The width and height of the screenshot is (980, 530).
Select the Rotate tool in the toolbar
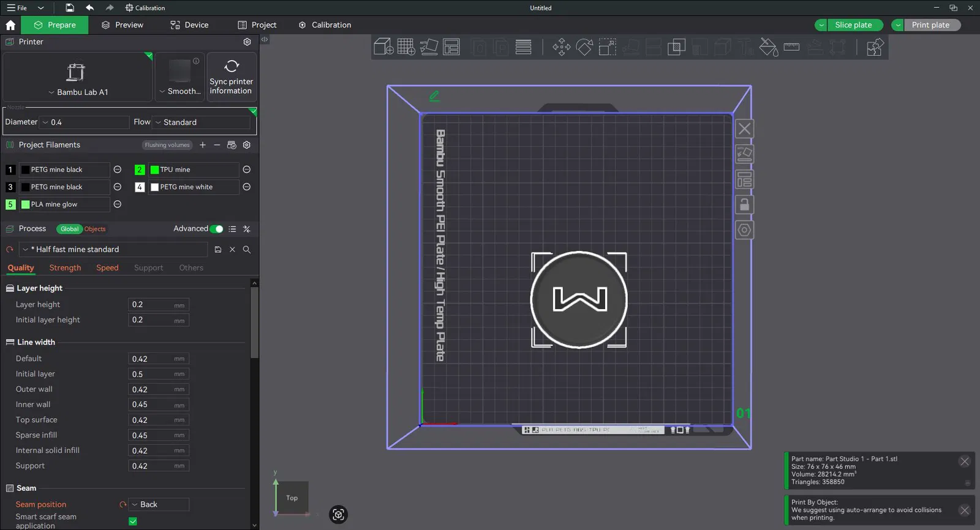point(584,47)
